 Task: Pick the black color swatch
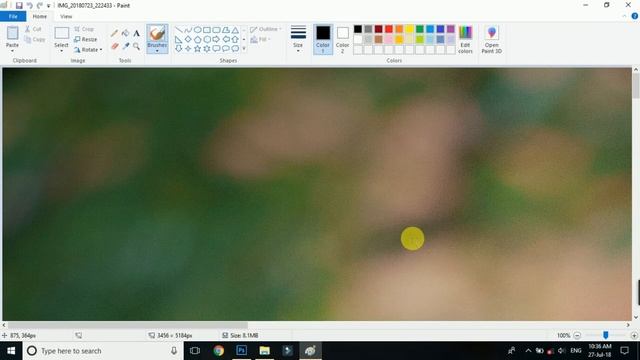pyautogui.click(x=358, y=29)
